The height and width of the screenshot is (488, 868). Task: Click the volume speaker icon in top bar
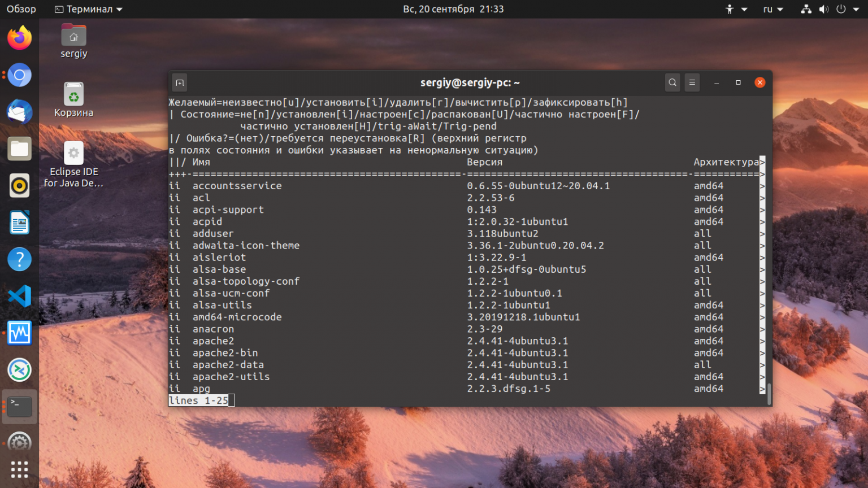click(x=824, y=9)
